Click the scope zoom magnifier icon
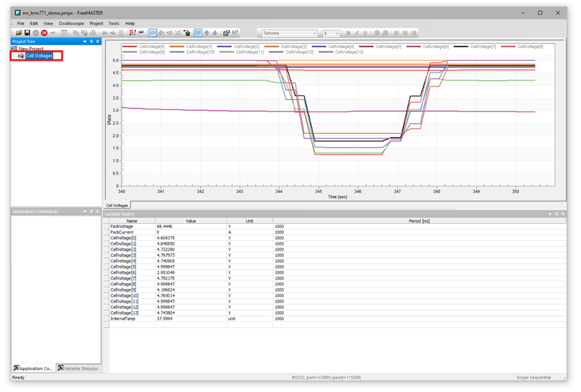Viewport: 581px width, 392px height. click(x=152, y=33)
